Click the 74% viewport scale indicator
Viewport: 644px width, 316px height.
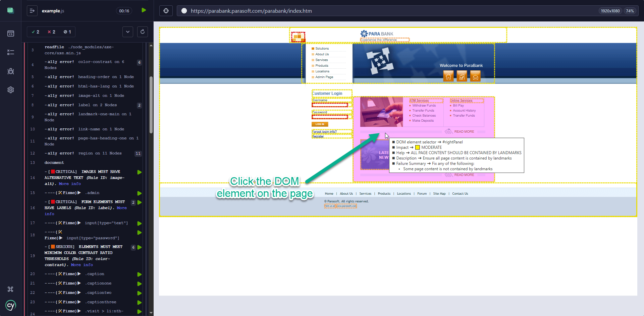pyautogui.click(x=630, y=11)
